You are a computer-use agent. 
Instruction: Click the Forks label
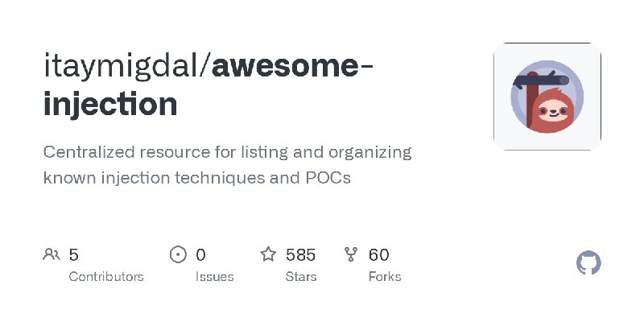pos(385,277)
